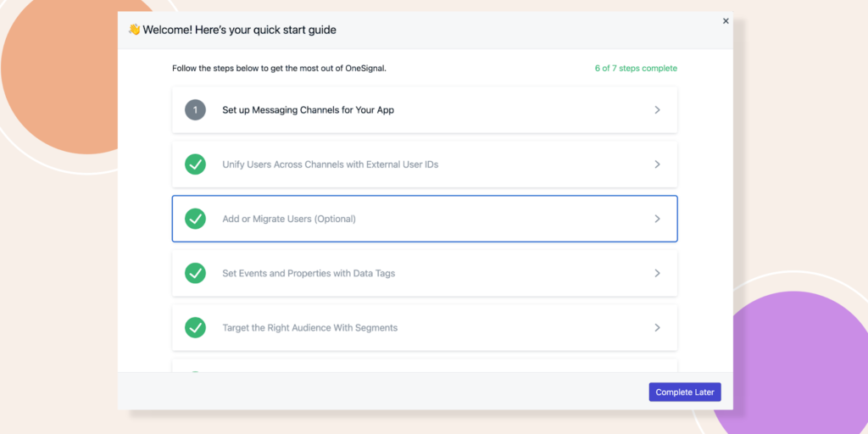Open 'Unify Users Across Channels with External User IDs'
Viewport: 868px width, 434px height.
coord(330,164)
